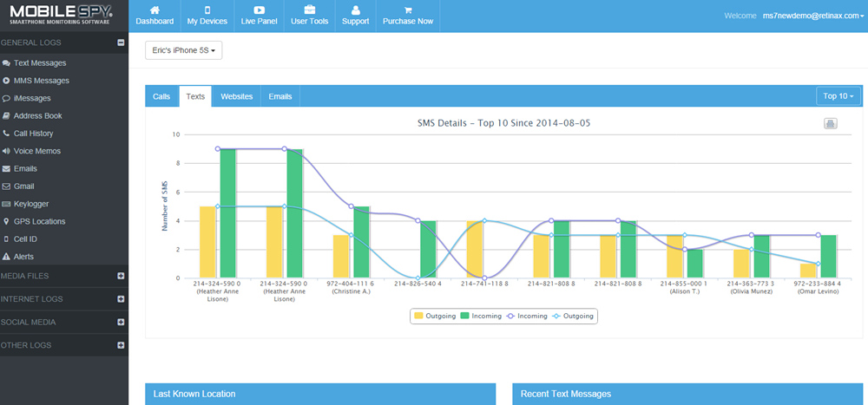Switch to the Websites tab
Screen dimensions: 868x405
[236, 96]
